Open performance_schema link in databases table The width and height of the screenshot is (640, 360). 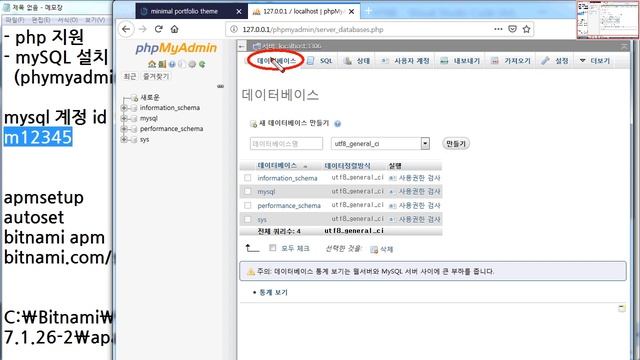click(x=289, y=206)
